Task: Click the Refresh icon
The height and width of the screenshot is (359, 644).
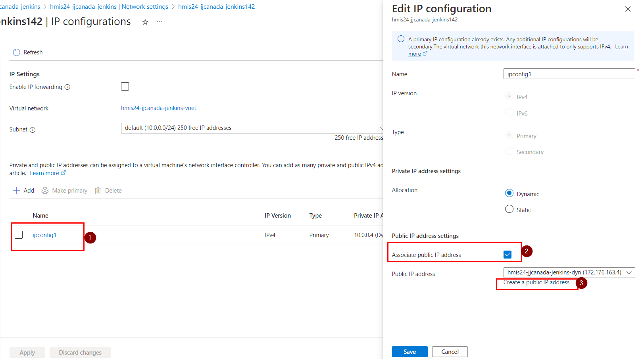Action: point(16,52)
